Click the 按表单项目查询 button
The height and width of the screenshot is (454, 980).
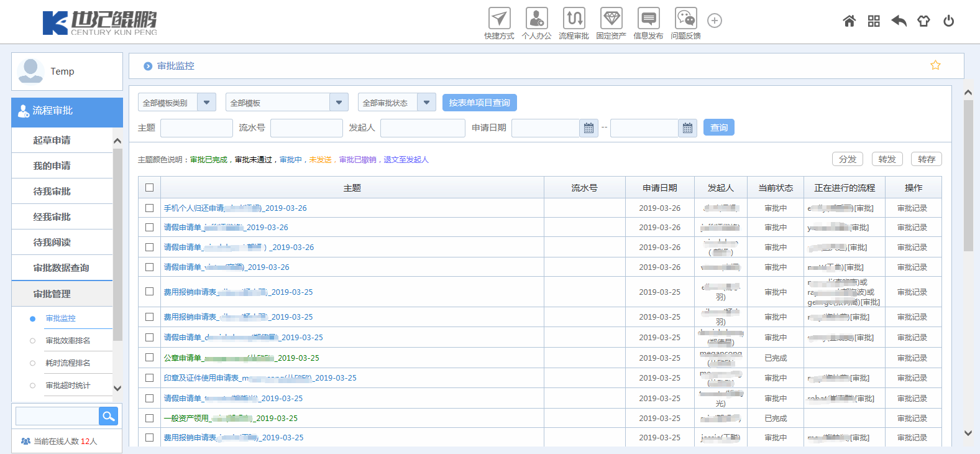(x=479, y=103)
